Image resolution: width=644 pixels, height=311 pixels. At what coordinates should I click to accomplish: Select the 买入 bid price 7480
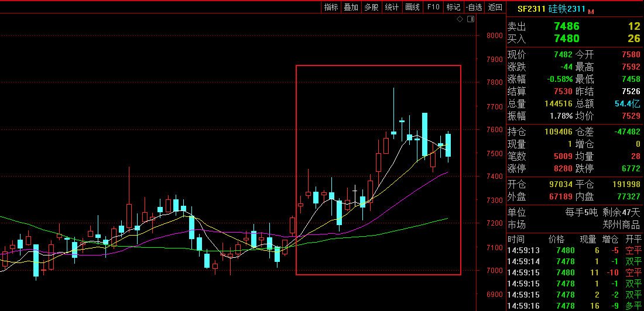coord(566,39)
